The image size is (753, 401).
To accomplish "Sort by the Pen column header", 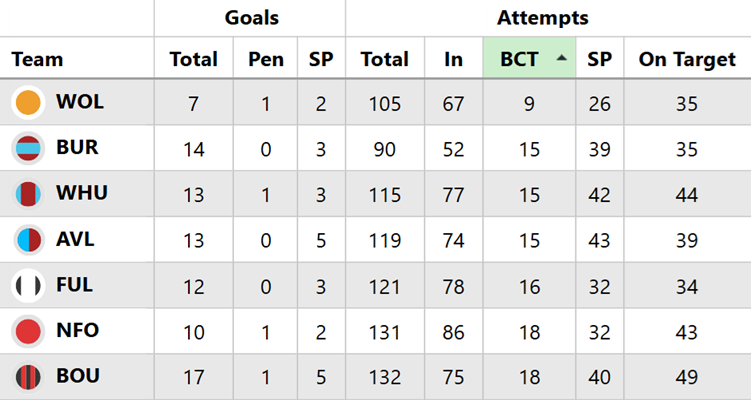I will click(x=266, y=60).
